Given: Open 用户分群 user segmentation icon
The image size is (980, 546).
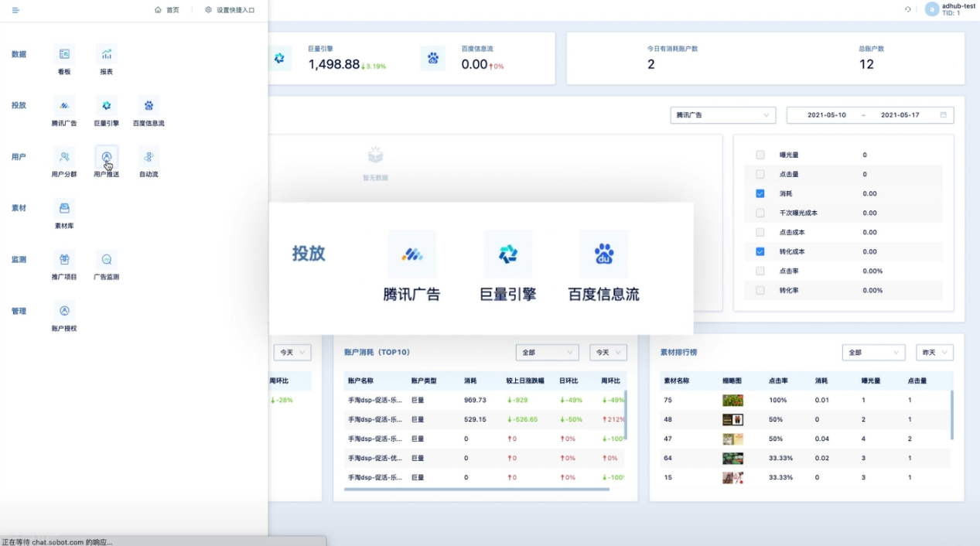Looking at the screenshot, I should pos(64,157).
